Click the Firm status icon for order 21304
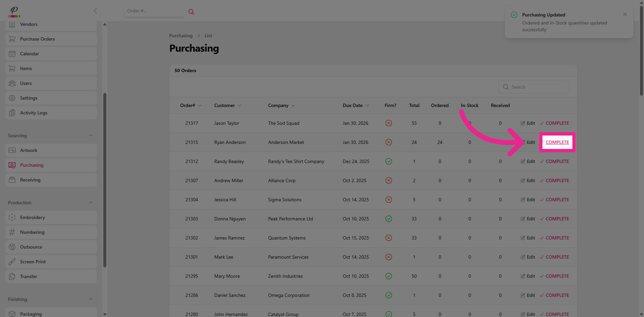 pos(388,200)
